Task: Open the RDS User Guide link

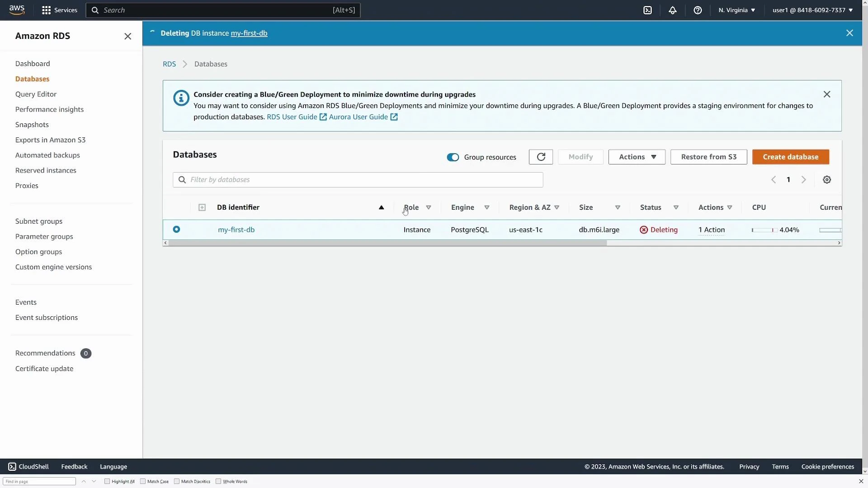Action: (292, 117)
